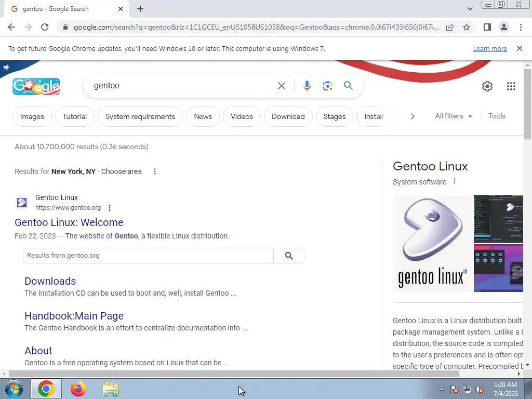
Task: Close the gentoo - Google Search tab
Action: pyautogui.click(x=121, y=9)
